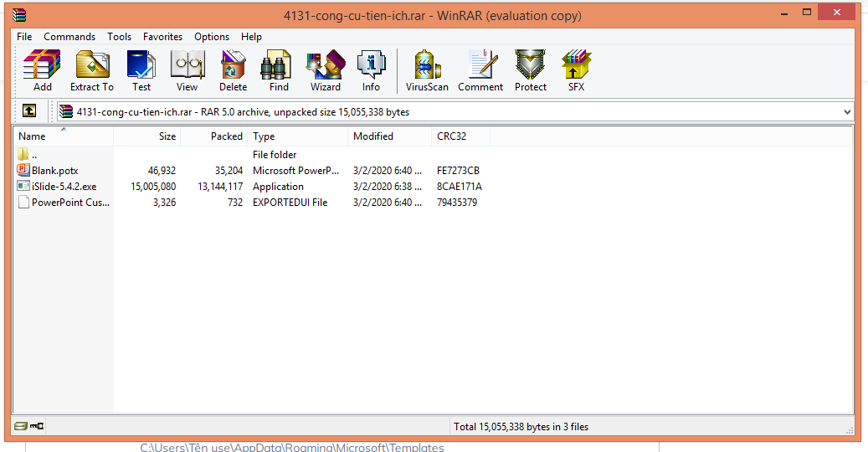Click the CRC32 value 8CAE171A
868x452 pixels.
click(x=459, y=187)
